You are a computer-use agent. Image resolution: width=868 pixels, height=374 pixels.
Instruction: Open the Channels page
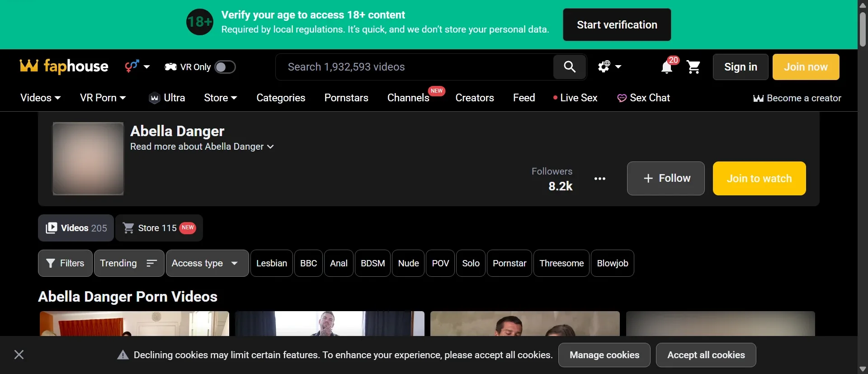point(408,98)
